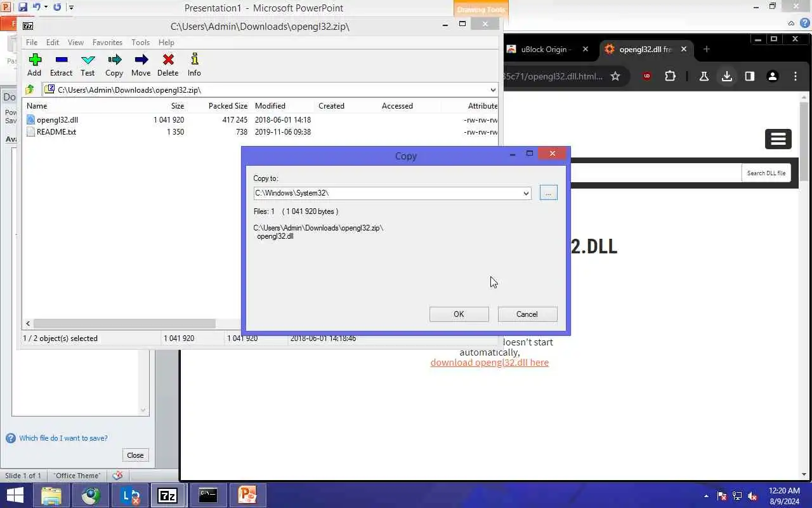The height and width of the screenshot is (508, 812).
Task: Sort files by Created column header
Action: tap(331, 106)
